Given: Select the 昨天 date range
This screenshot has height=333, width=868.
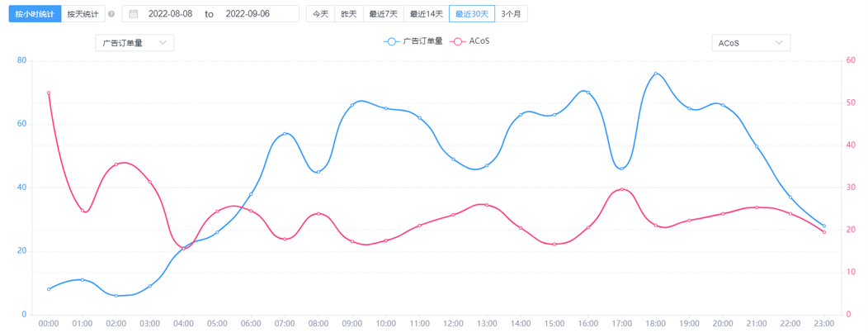Looking at the screenshot, I should pyautogui.click(x=349, y=14).
